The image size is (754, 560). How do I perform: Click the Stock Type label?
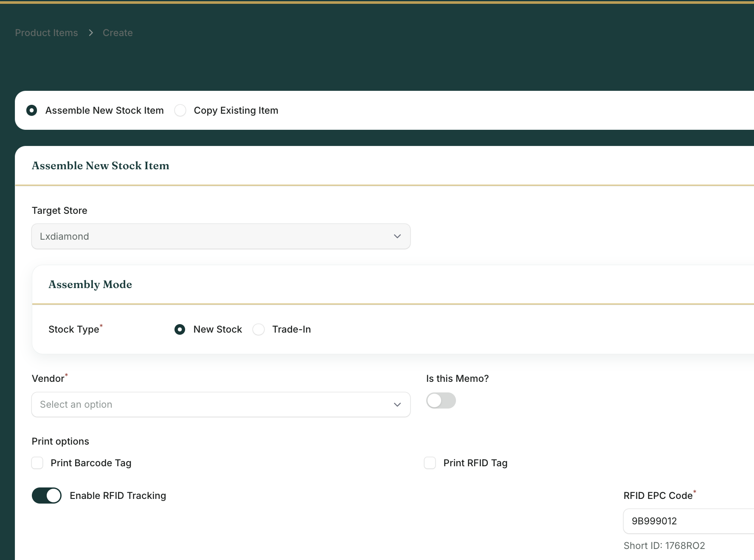74,329
